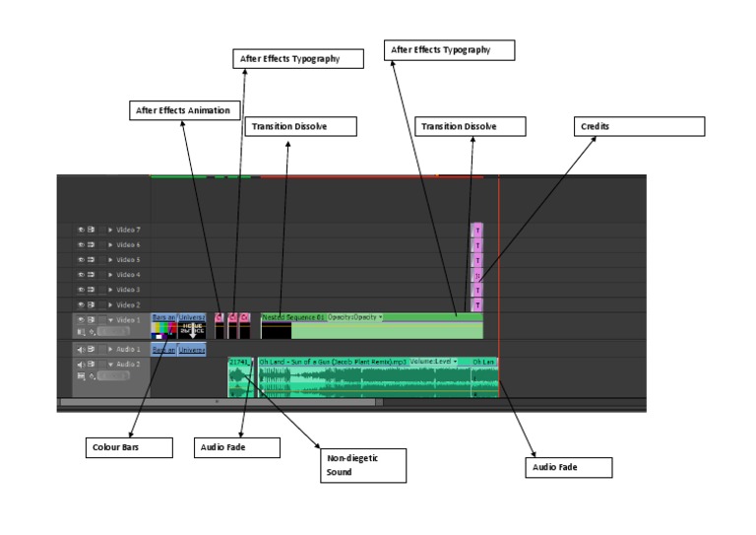Toggle Video 3 track visibility eye
The height and width of the screenshot is (535, 756).
coord(81,290)
